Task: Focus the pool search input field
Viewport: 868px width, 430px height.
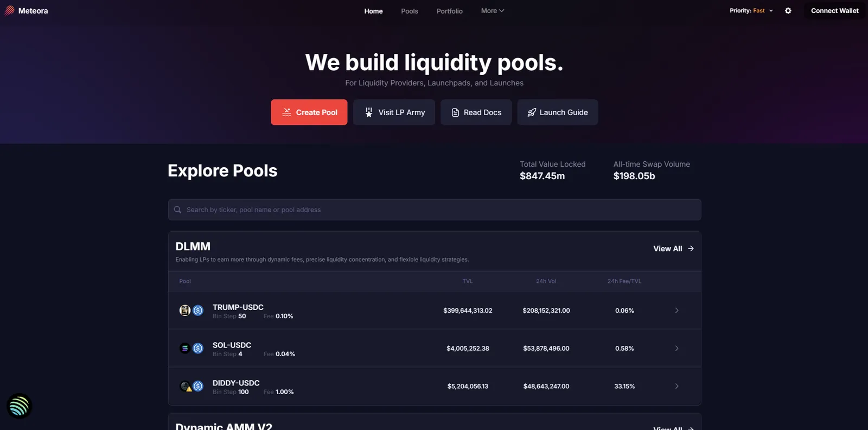Action: pos(435,210)
